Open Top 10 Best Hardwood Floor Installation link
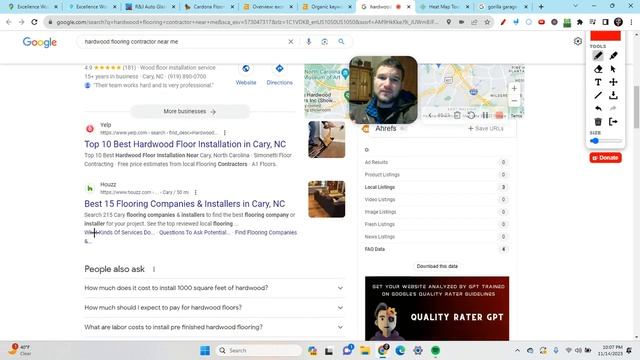This screenshot has width=640, height=360. [x=185, y=144]
